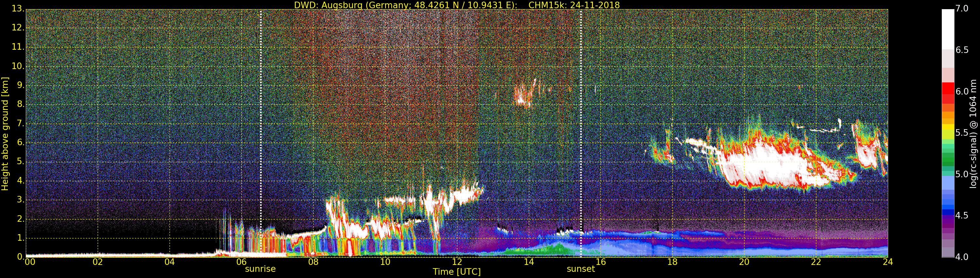
Task: Click the '9.' tick on the height axis
Action: pyautogui.click(x=20, y=85)
